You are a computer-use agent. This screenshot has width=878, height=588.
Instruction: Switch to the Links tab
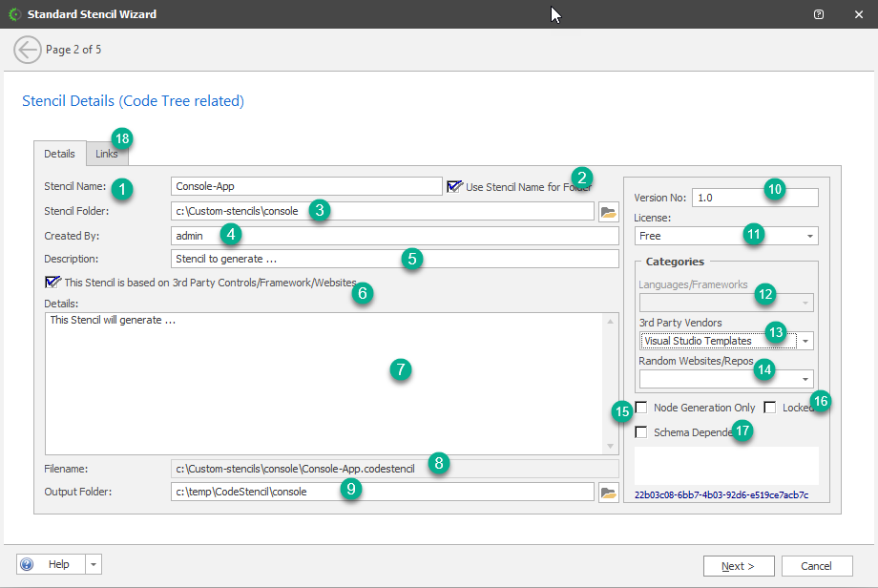click(106, 154)
